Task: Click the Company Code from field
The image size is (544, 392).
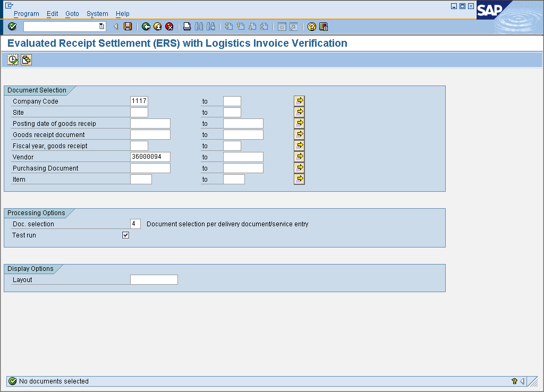Action: tap(139, 101)
